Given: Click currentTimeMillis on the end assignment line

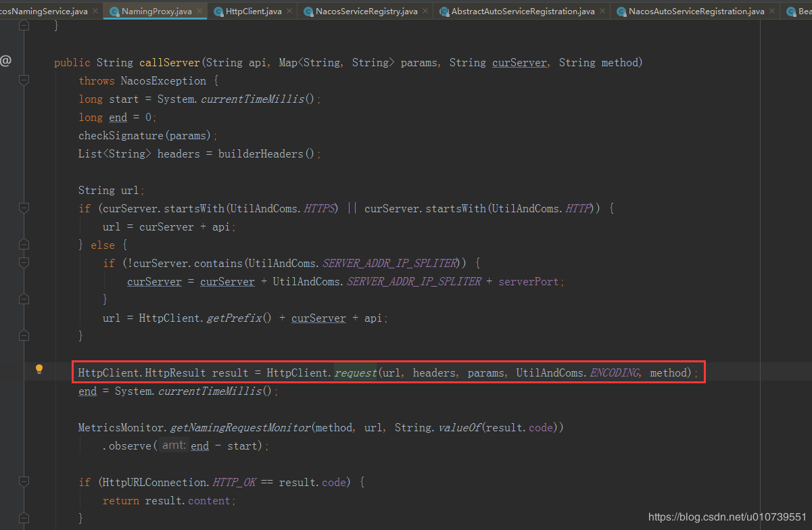Looking at the screenshot, I should 209,391.
